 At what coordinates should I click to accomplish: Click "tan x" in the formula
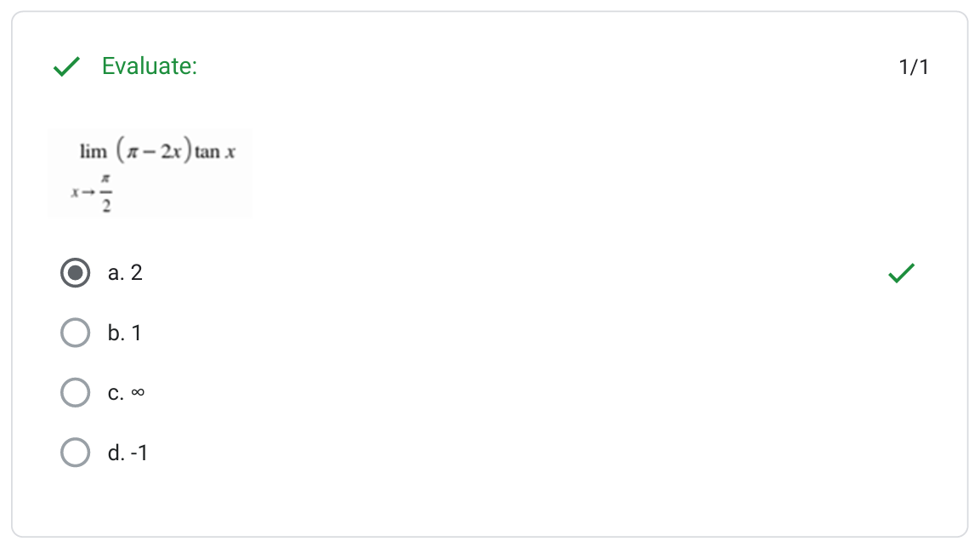(x=214, y=153)
